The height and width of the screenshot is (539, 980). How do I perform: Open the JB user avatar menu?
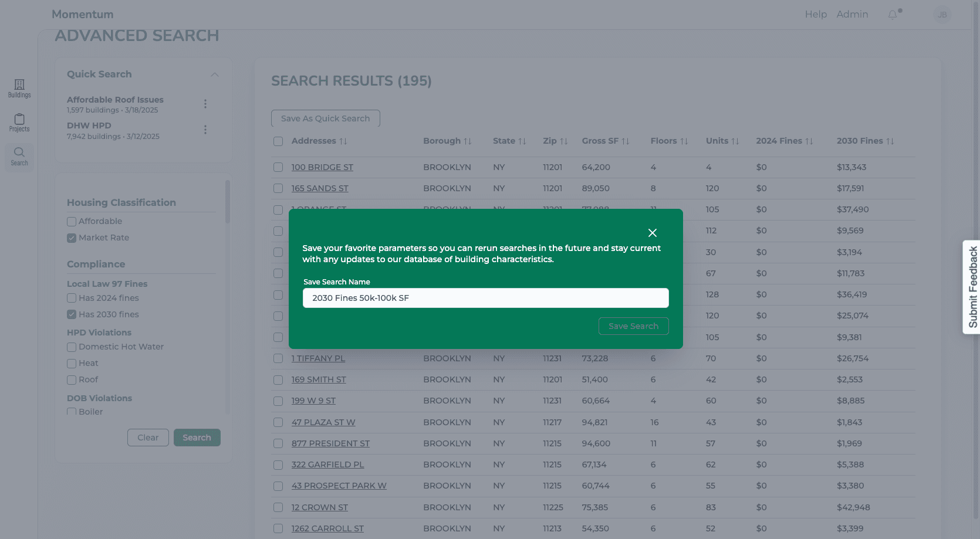(942, 15)
